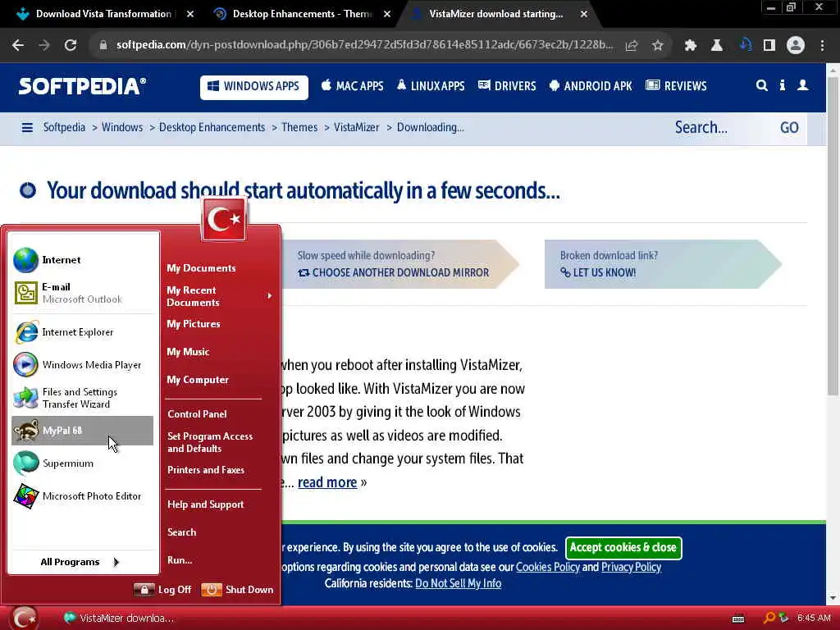Click Softpedia search magnifier icon

tap(761, 85)
